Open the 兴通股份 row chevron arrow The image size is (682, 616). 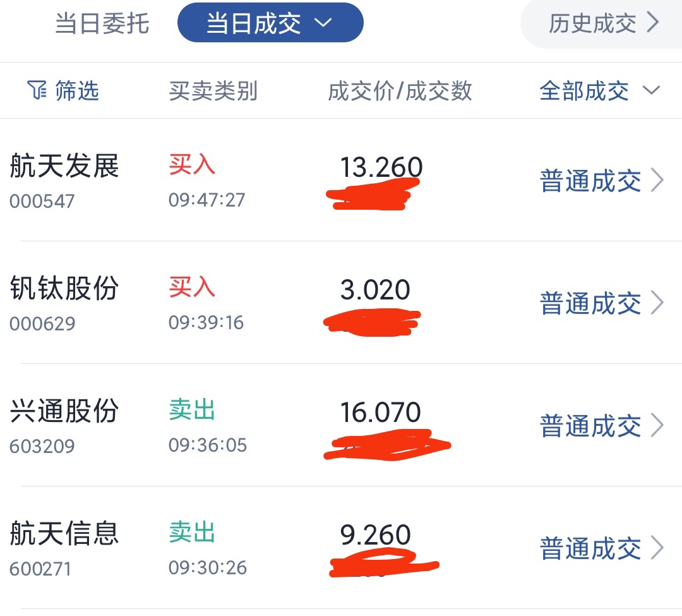(x=657, y=426)
